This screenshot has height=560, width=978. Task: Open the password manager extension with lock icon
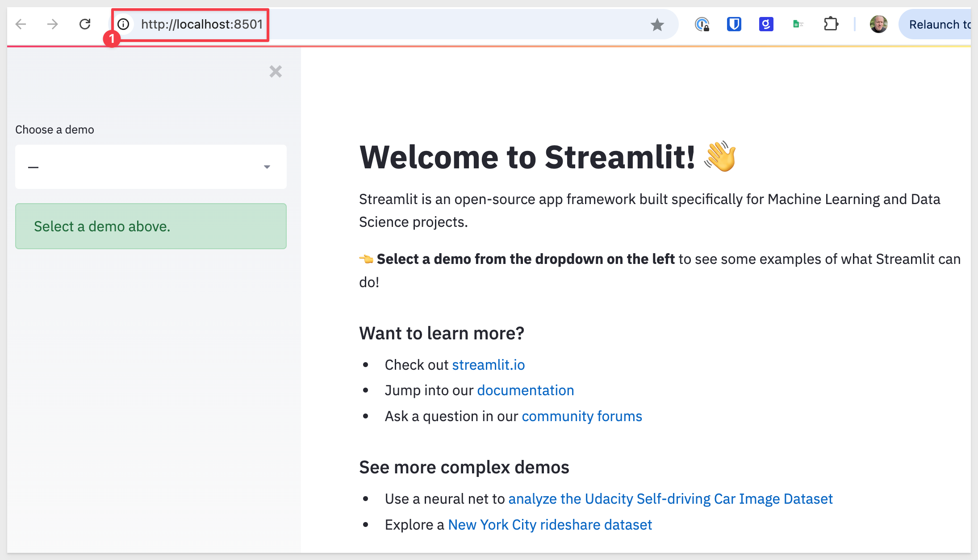(702, 24)
